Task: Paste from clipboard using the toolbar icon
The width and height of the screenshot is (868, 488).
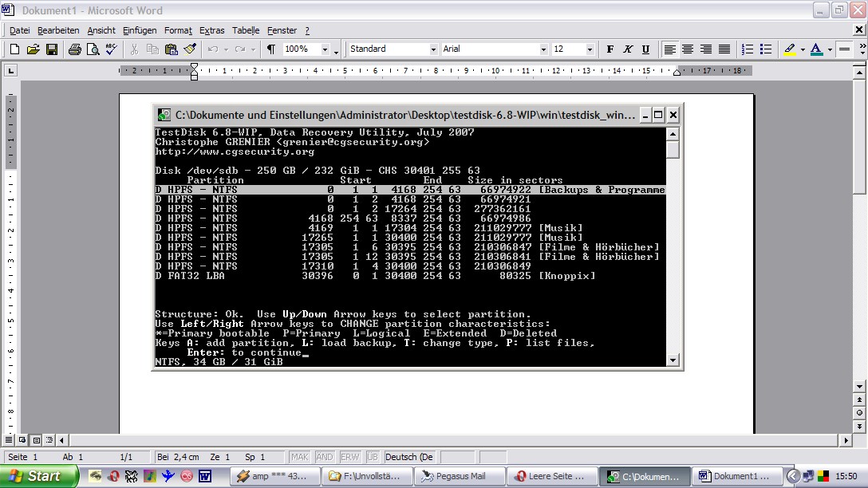Action: pos(172,49)
